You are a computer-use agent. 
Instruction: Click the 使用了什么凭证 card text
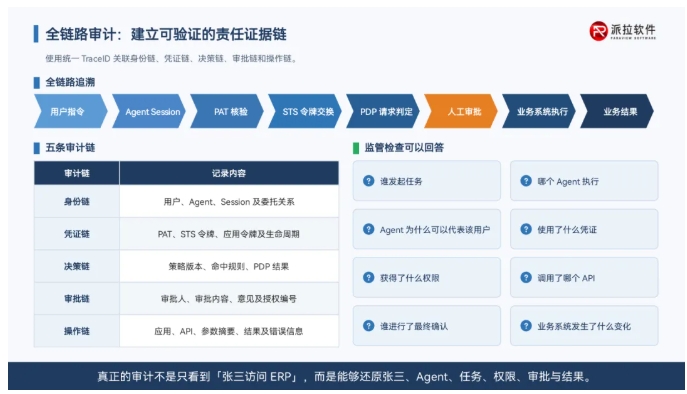tap(567, 230)
